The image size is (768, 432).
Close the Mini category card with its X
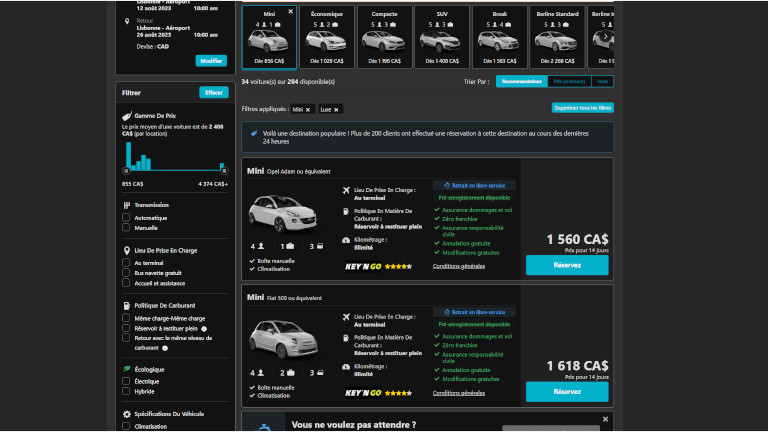290,11
